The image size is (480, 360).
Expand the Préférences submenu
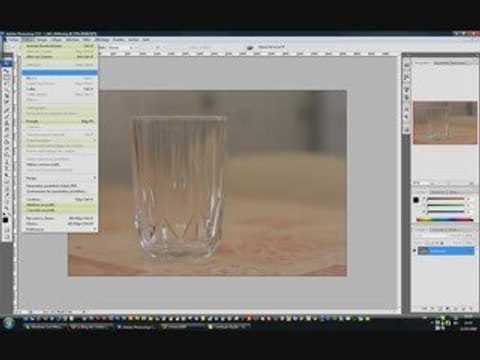pyautogui.click(x=60, y=229)
